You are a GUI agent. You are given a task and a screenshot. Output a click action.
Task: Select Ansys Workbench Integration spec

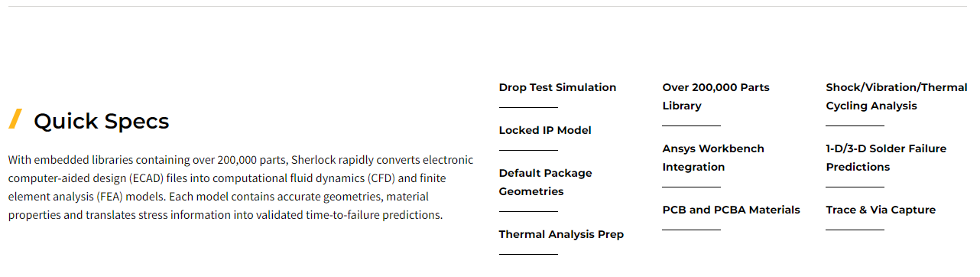tap(713, 158)
